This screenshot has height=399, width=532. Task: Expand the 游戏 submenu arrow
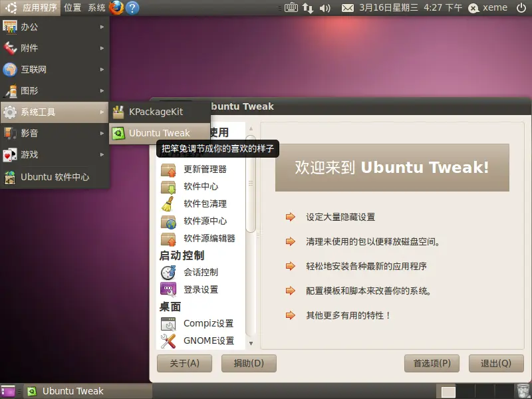(102, 155)
